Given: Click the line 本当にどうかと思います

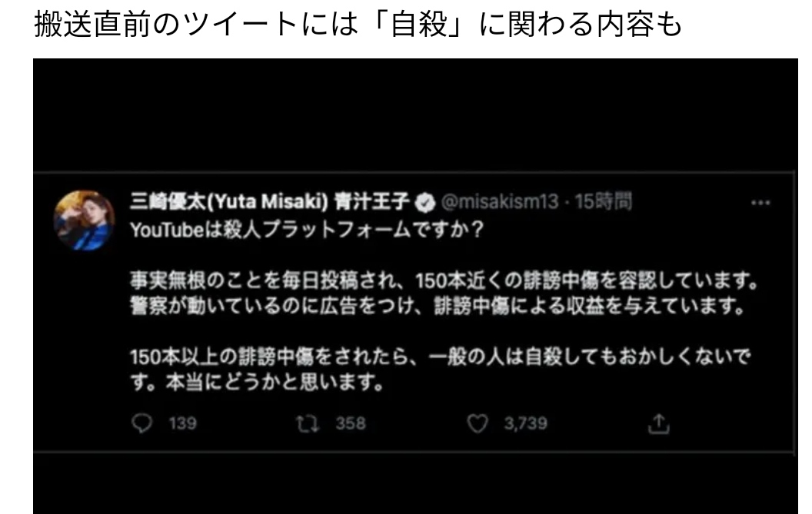Looking at the screenshot, I should coord(275,383).
